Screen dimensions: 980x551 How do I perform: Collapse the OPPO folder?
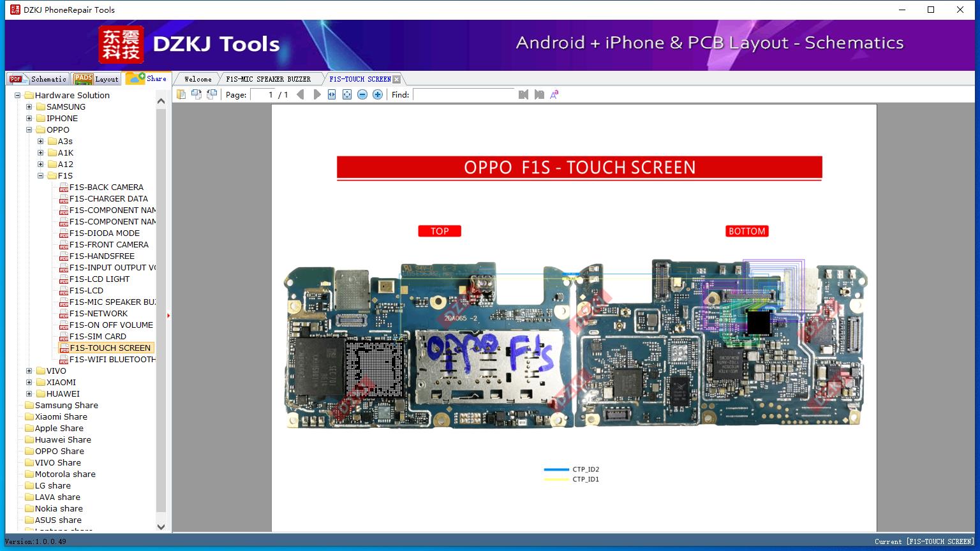[29, 130]
